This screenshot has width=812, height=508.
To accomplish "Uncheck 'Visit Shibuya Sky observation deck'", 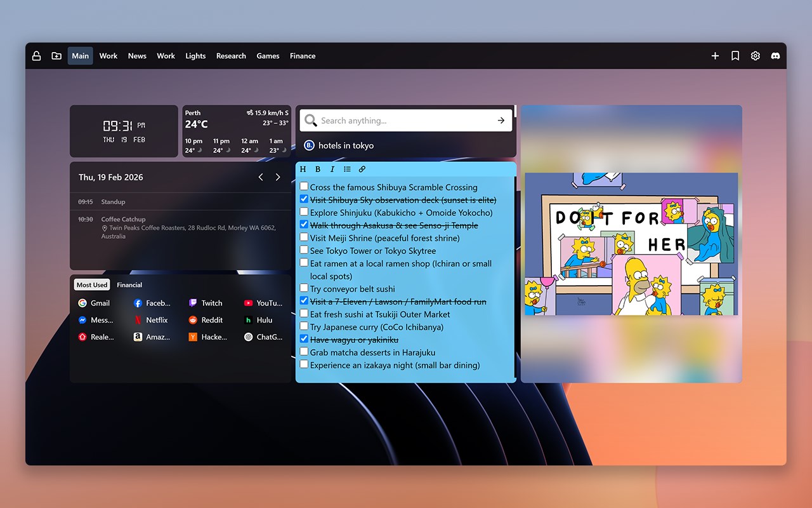I will (x=304, y=199).
